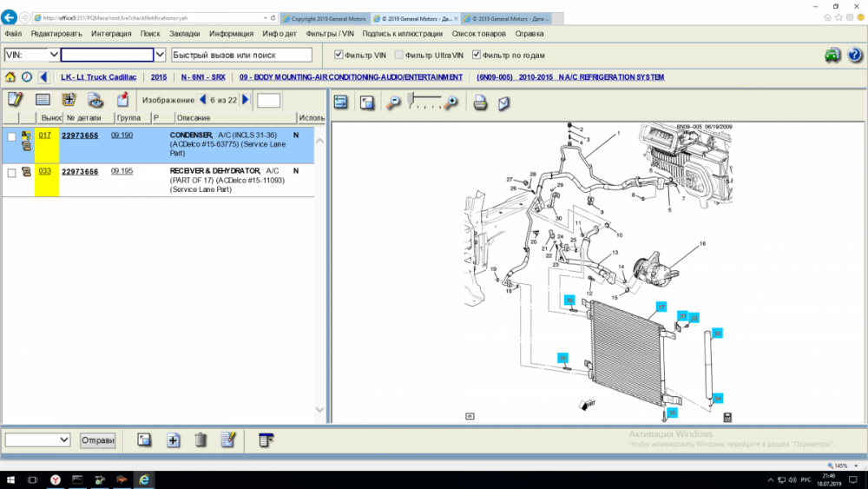Screen dimensions: 868x489
Task: Click the home icon in breadcrumb bar
Action: [10, 77]
